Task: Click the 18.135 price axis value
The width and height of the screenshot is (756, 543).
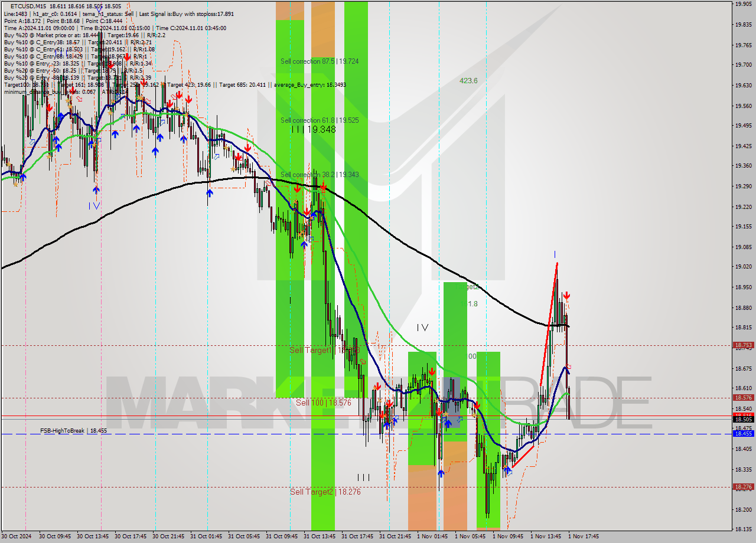Action: (742, 529)
